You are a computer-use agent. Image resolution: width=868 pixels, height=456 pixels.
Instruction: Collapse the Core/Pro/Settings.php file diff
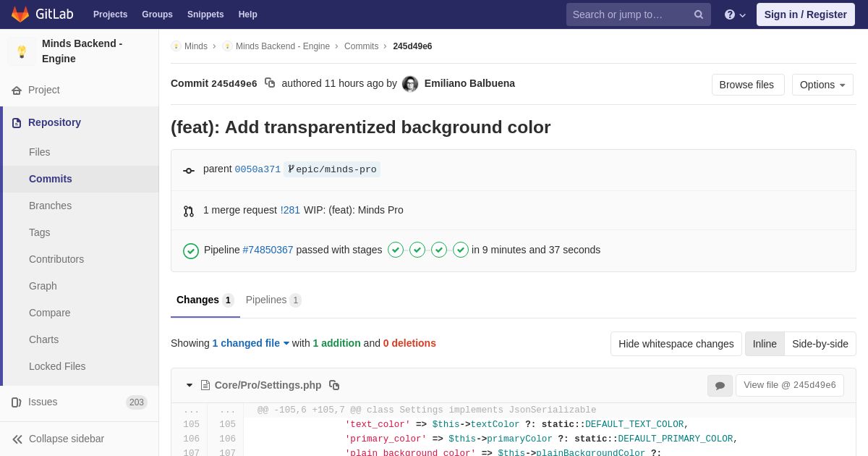pos(190,385)
